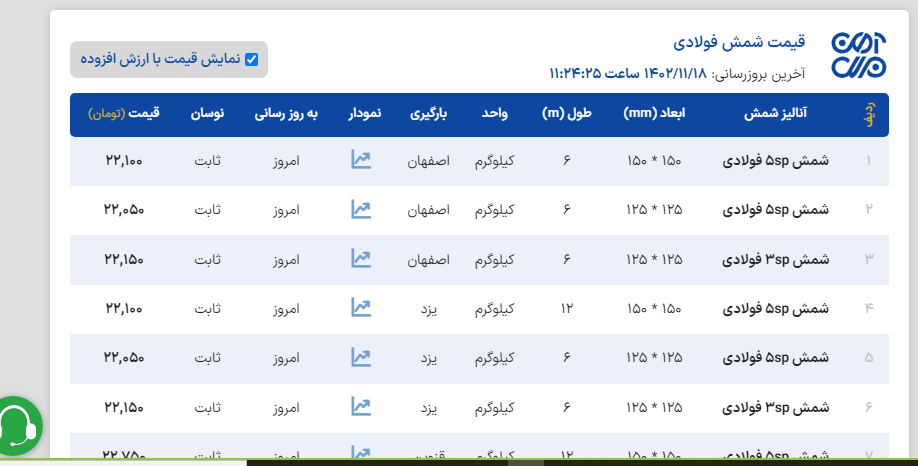Click the به روز رسانی column header

(x=285, y=114)
